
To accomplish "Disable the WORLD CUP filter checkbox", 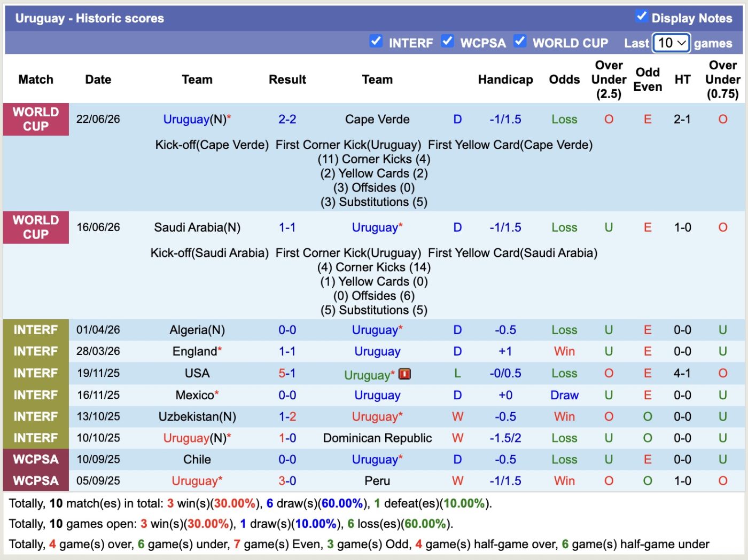I will [520, 41].
